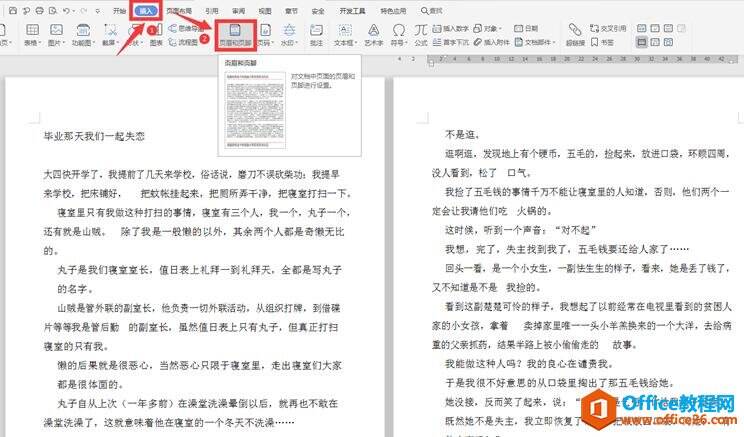
Task: Redo the last undone action
Action: point(84,10)
